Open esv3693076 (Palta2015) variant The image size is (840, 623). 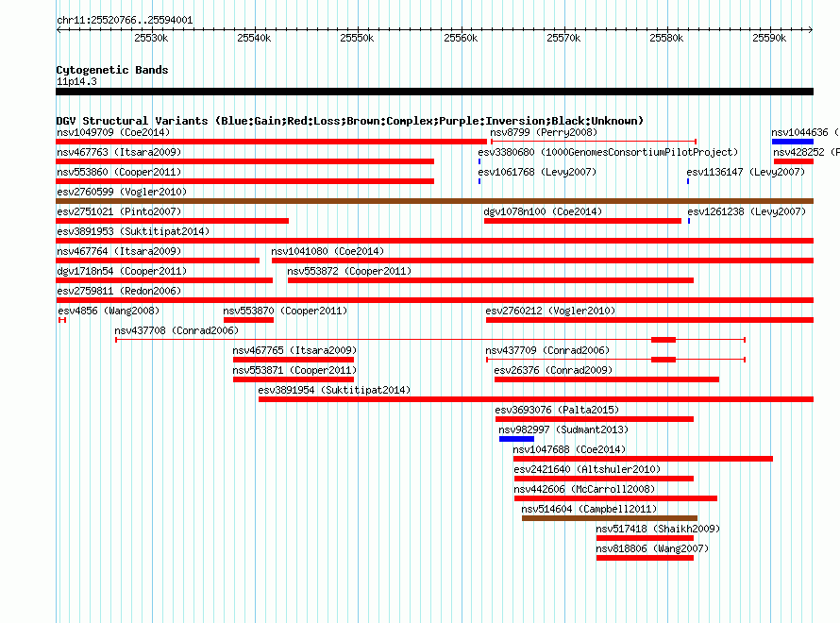[x=594, y=419]
